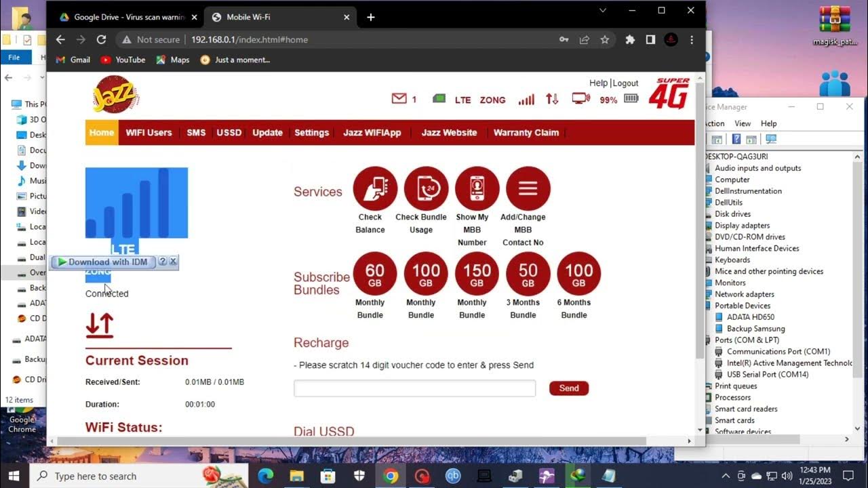Open Show My MBB Number service
This screenshot has width=868, height=488.
pyautogui.click(x=476, y=188)
